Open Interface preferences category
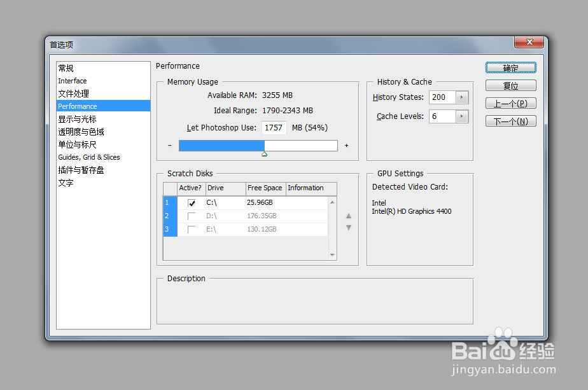The width and height of the screenshot is (588, 390). click(103, 81)
